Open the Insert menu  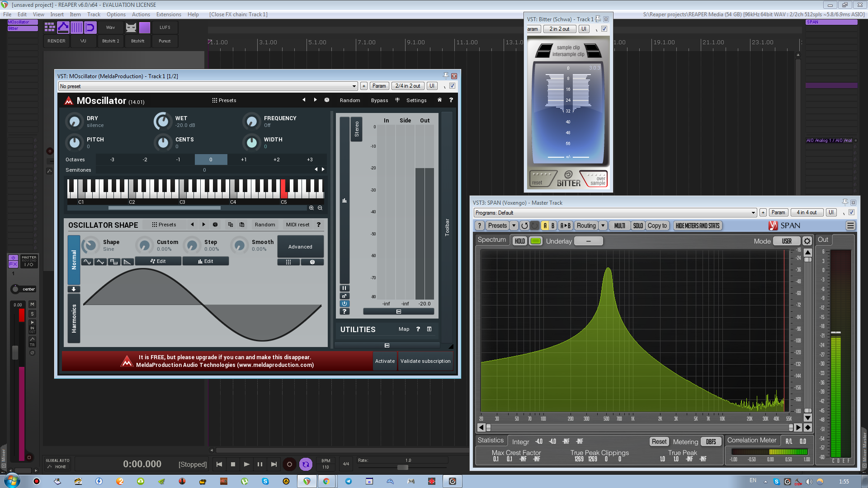coord(57,14)
